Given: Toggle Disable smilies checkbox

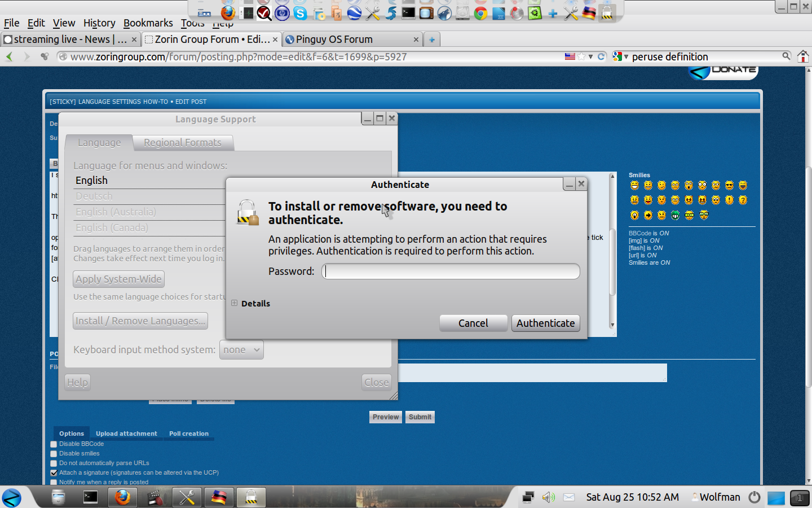Looking at the screenshot, I should click(54, 454).
